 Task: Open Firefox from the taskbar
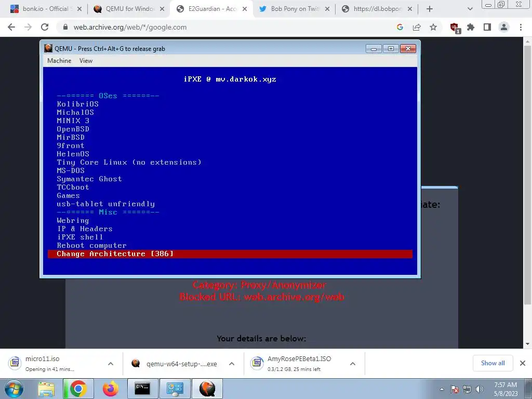[x=111, y=389]
